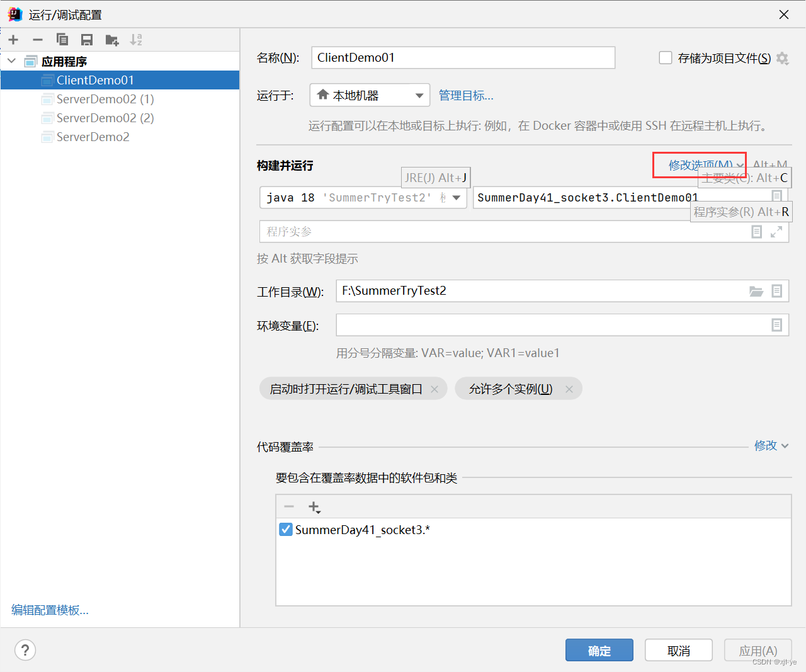The height and width of the screenshot is (672, 806).
Task: Edit environment variables list icon
Action: [x=777, y=325]
